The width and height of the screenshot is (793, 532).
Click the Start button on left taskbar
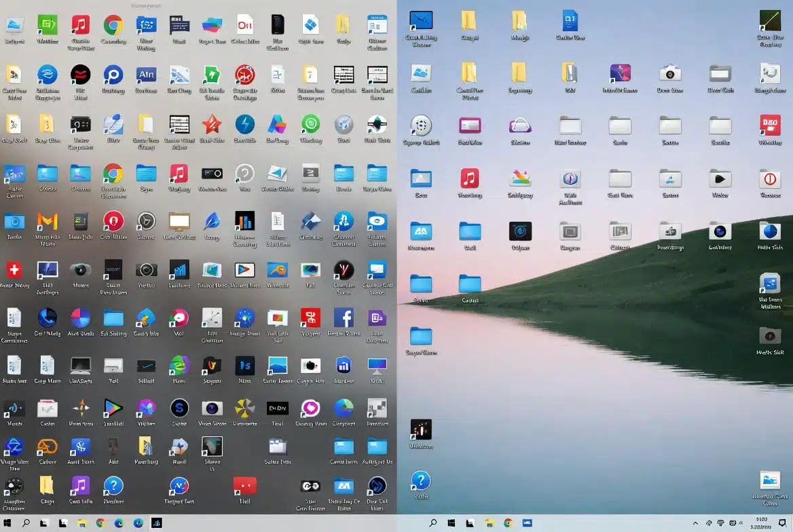point(7,523)
